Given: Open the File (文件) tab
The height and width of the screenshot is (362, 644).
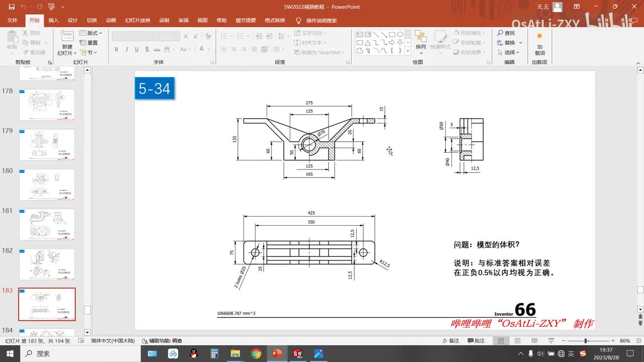Looking at the screenshot, I should click(13, 21).
